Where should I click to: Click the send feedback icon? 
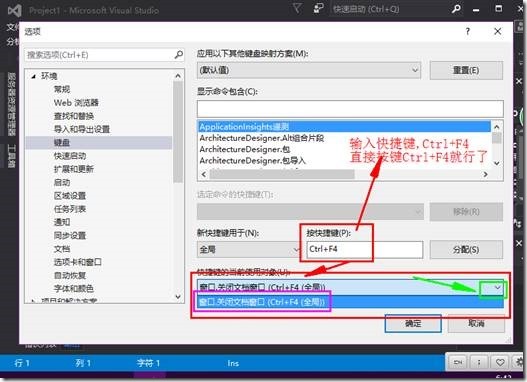pyautogui.click(x=318, y=8)
